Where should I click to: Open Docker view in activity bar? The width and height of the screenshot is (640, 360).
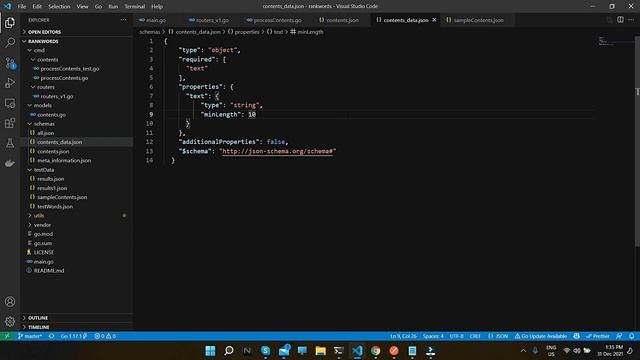click(10, 163)
